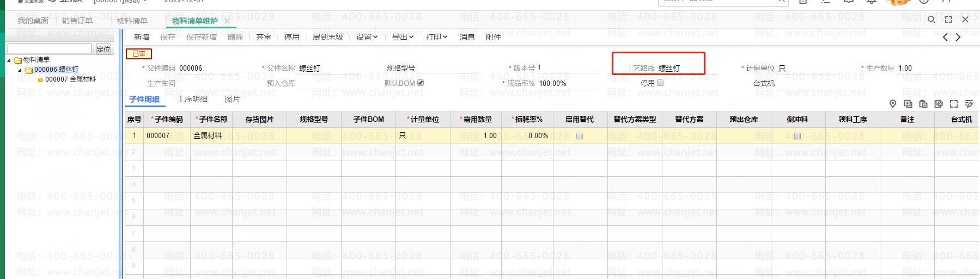Toggle 启用替代 checkbox in row 1
Screen dimensions: 980x279
coord(580,136)
